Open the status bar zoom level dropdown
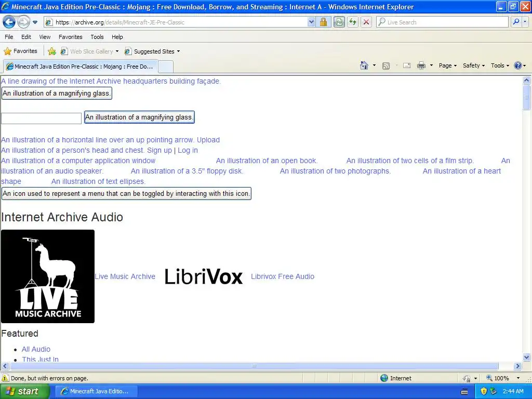The height and width of the screenshot is (399, 532). (518, 378)
